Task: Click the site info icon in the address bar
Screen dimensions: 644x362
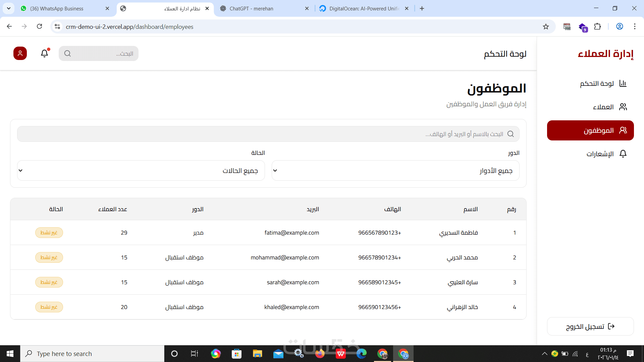Action: tap(57, 27)
